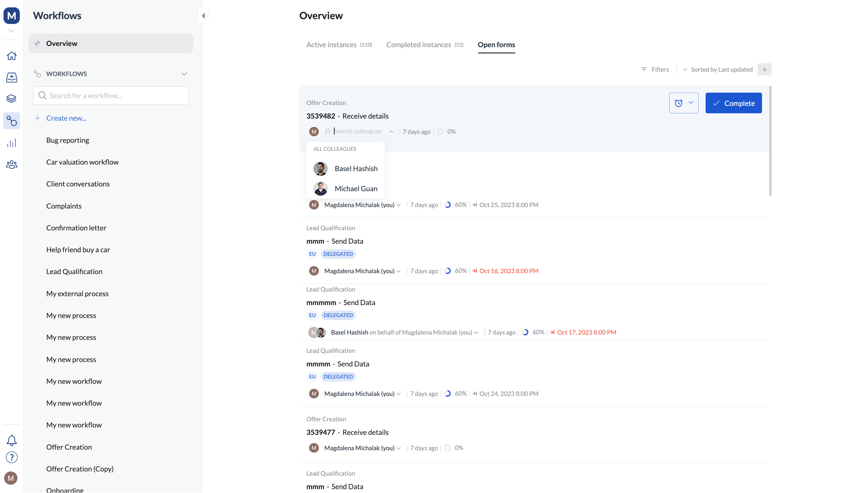Collapse the WORKFLOWS section chevron
This screenshot has height=493, width=868.
tap(184, 74)
